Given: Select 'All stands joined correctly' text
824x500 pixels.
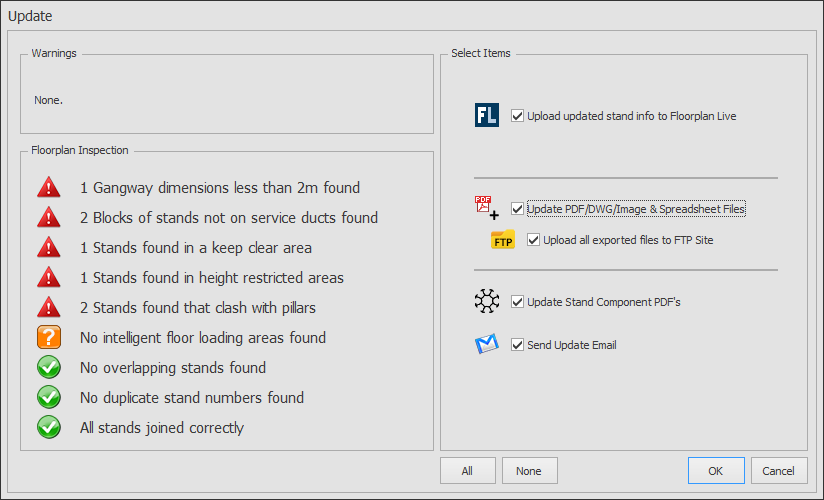Looking at the screenshot, I should click(162, 427).
